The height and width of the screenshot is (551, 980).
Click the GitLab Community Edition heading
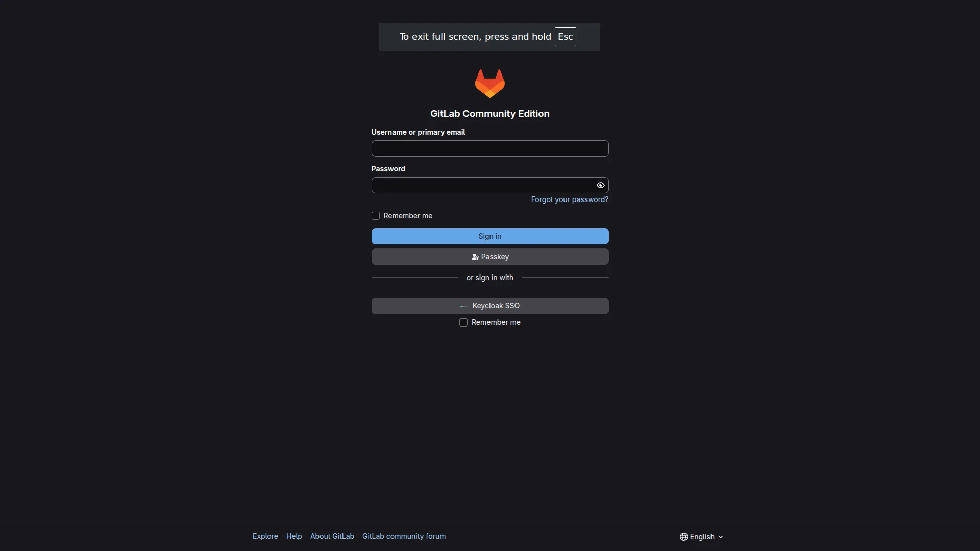[x=489, y=114]
